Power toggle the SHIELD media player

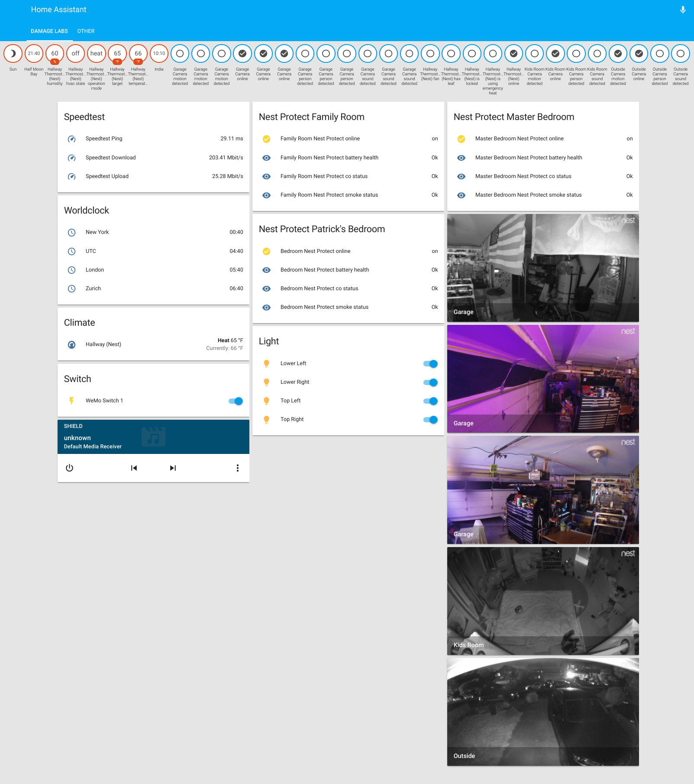(x=69, y=468)
